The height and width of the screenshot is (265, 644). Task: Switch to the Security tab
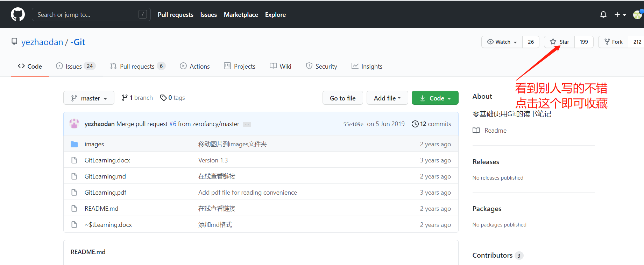point(321,66)
